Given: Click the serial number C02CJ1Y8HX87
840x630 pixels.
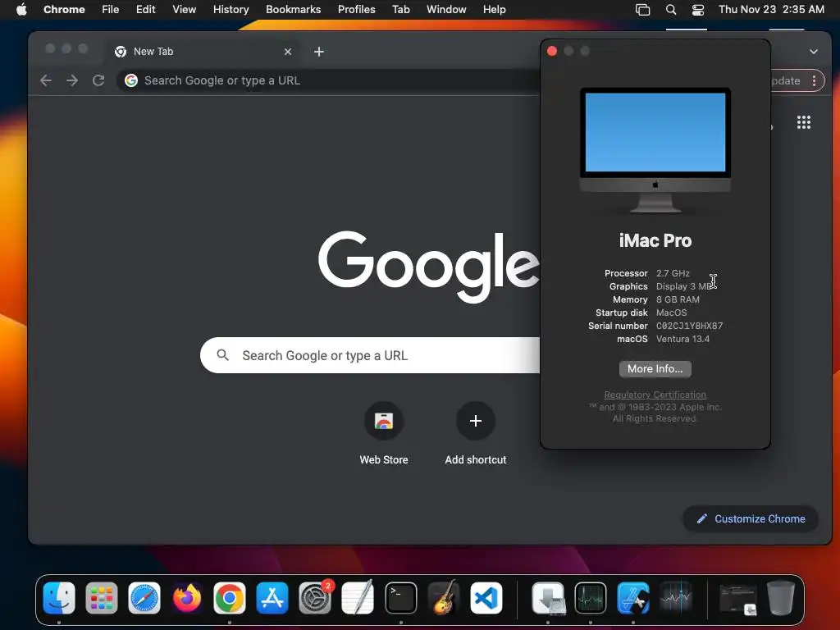Looking at the screenshot, I should (x=689, y=326).
